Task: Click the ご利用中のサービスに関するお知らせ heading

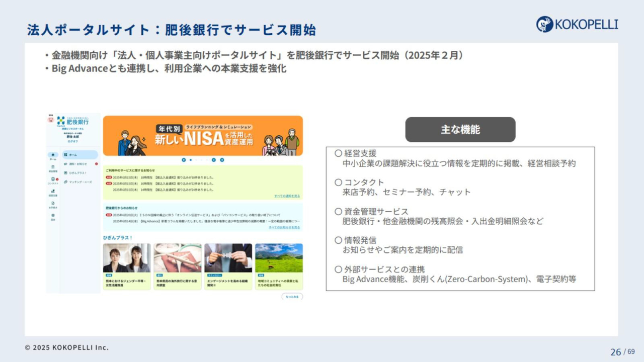Action: click(x=130, y=170)
